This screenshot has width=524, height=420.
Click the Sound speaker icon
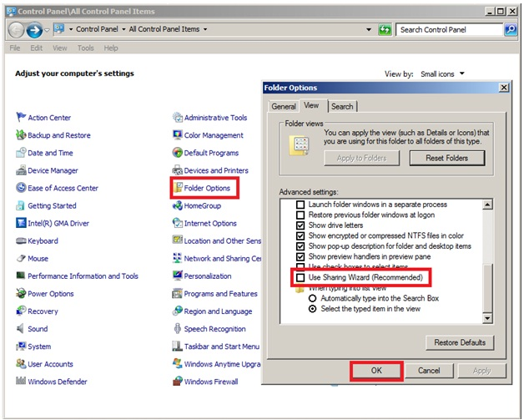pos(20,328)
